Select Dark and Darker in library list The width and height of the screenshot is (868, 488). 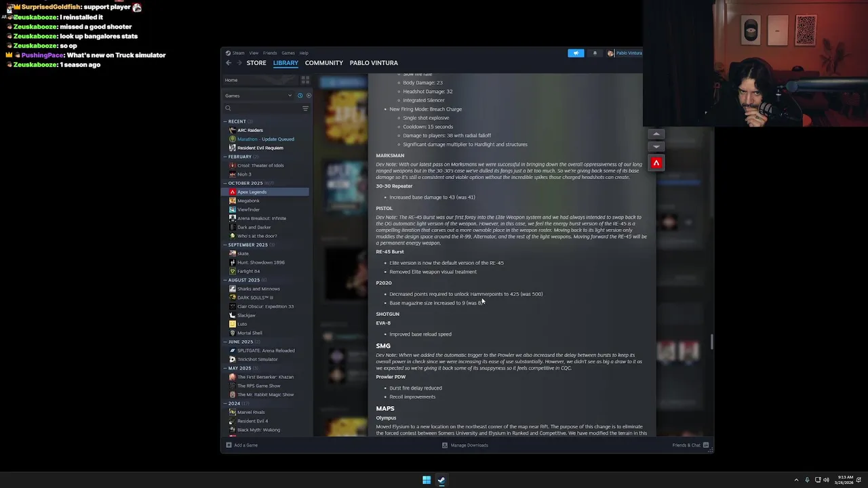point(254,227)
